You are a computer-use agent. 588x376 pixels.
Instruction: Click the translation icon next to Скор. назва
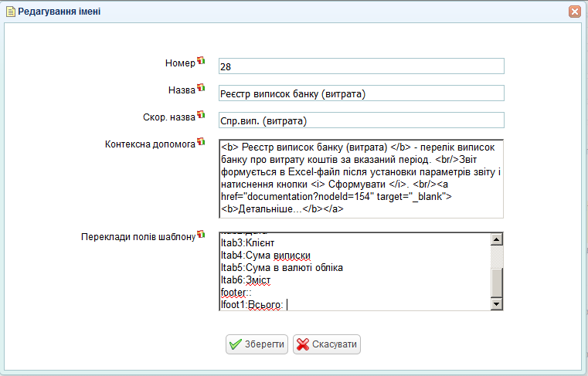click(201, 114)
